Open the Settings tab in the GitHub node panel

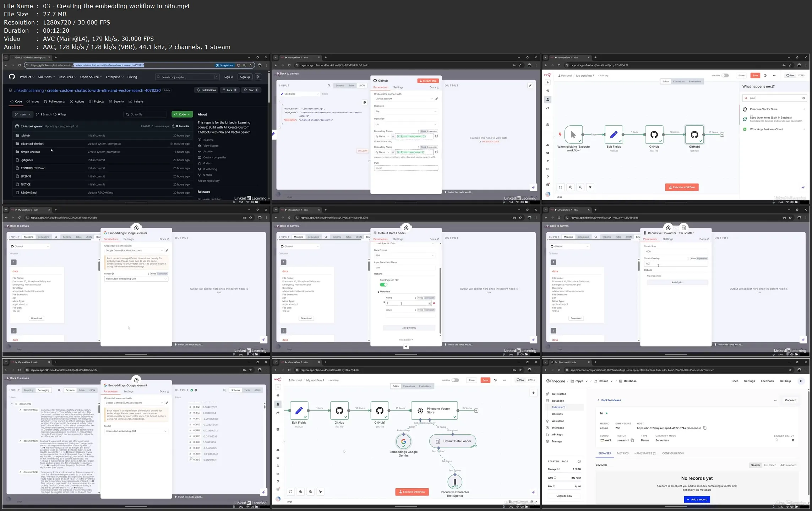click(398, 87)
